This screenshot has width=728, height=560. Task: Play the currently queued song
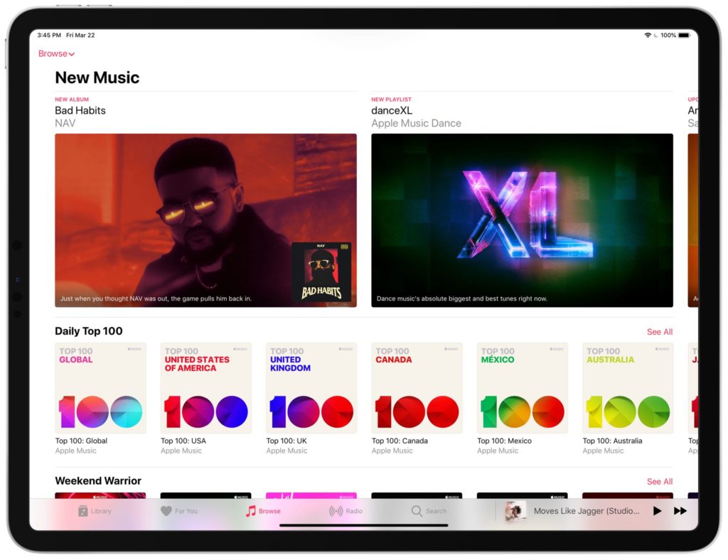pyautogui.click(x=657, y=510)
